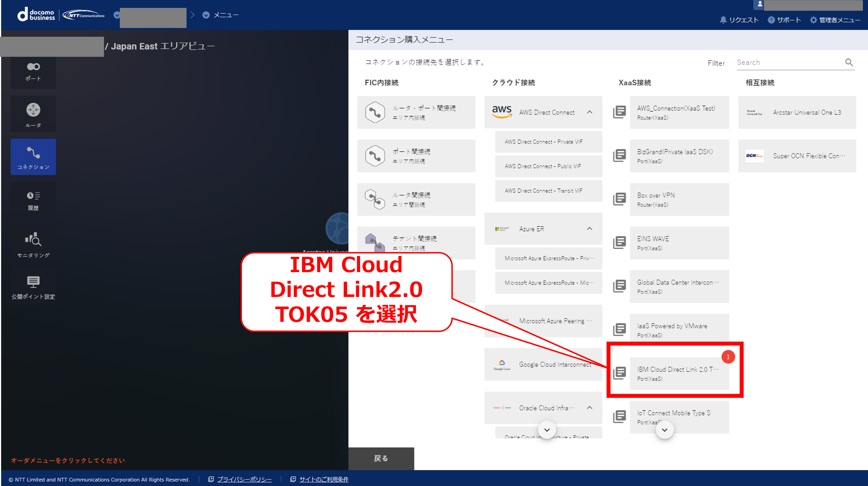Select IaaS Powered by VMware
Screen dimensions: 868x486
(679, 330)
